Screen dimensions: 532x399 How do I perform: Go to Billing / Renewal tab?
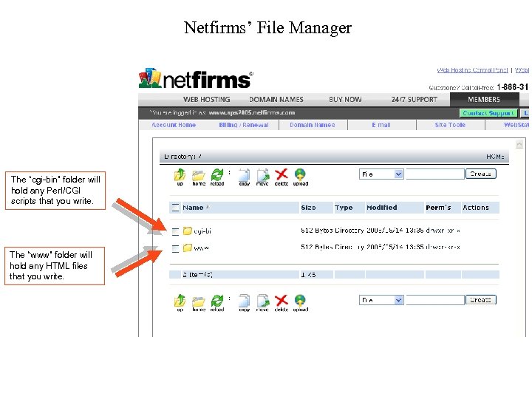pyautogui.click(x=244, y=125)
